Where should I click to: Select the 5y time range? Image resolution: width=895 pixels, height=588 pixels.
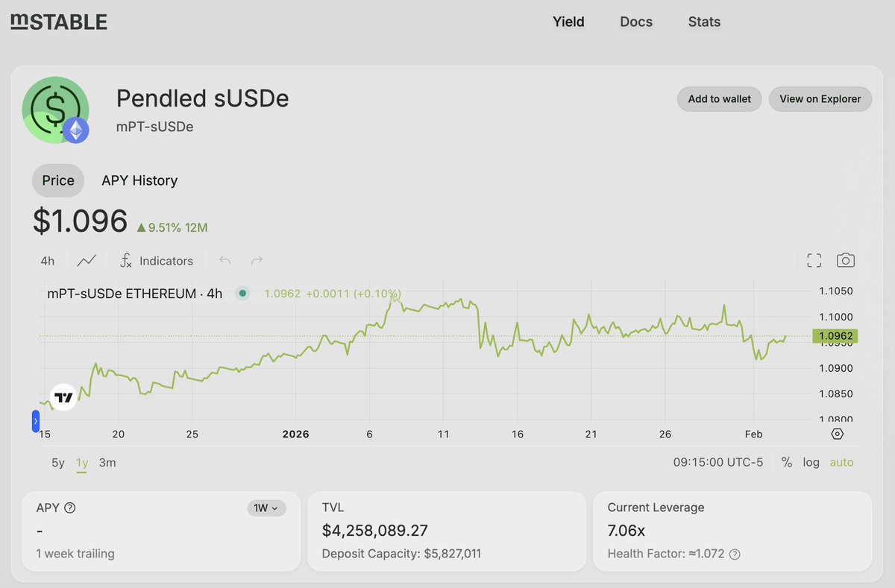click(x=58, y=463)
